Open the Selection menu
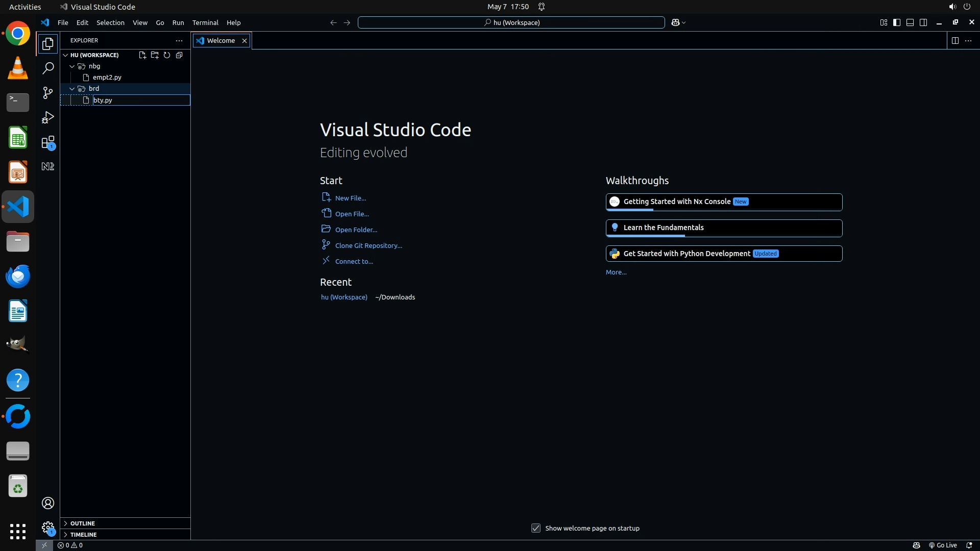 click(x=110, y=22)
